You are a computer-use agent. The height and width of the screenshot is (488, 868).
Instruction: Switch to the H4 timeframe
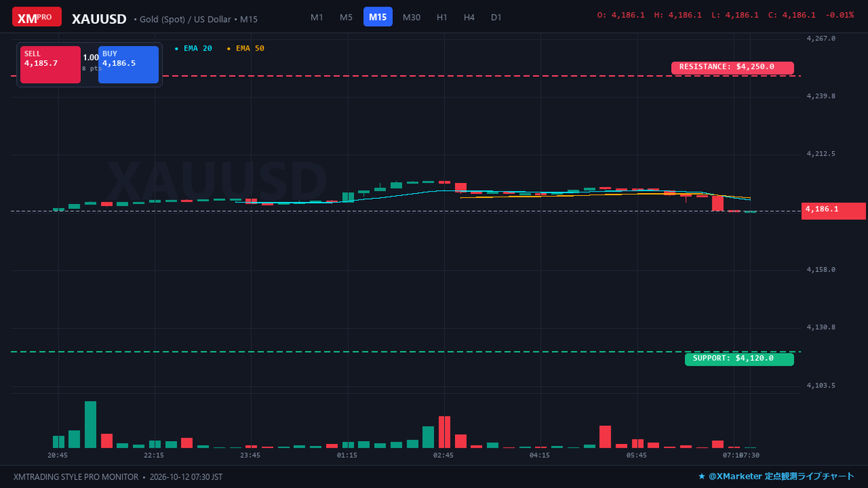[x=469, y=17]
